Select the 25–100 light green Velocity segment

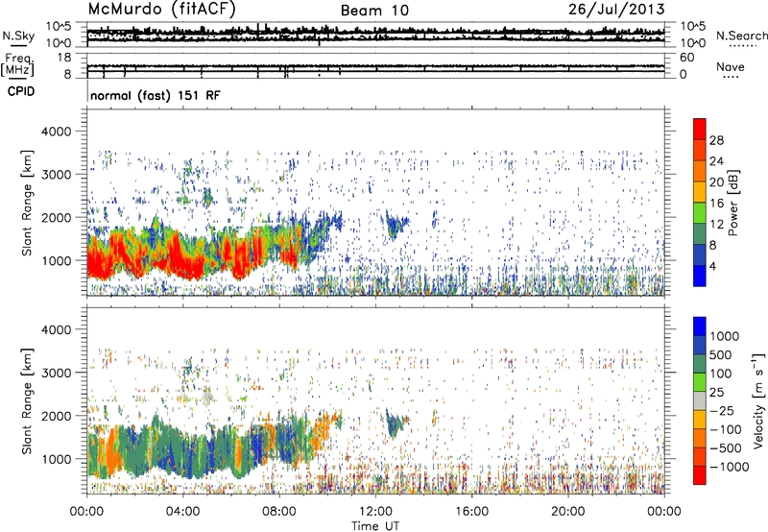tap(700, 382)
